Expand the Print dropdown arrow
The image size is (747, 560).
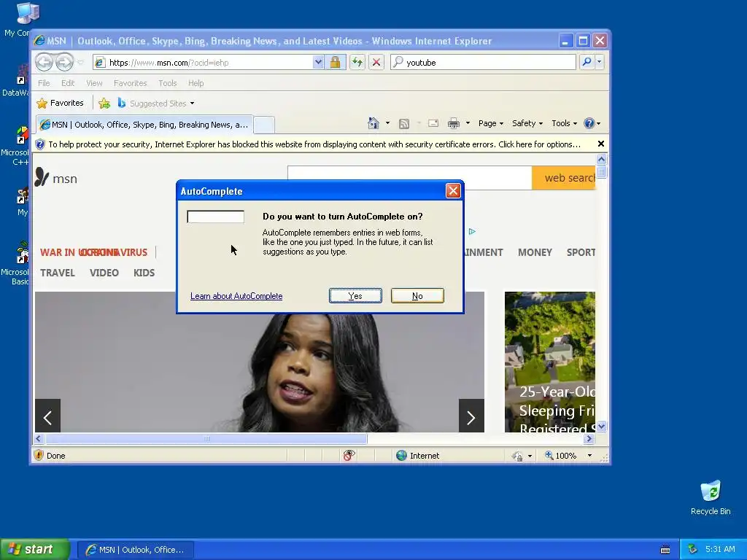pyautogui.click(x=468, y=123)
